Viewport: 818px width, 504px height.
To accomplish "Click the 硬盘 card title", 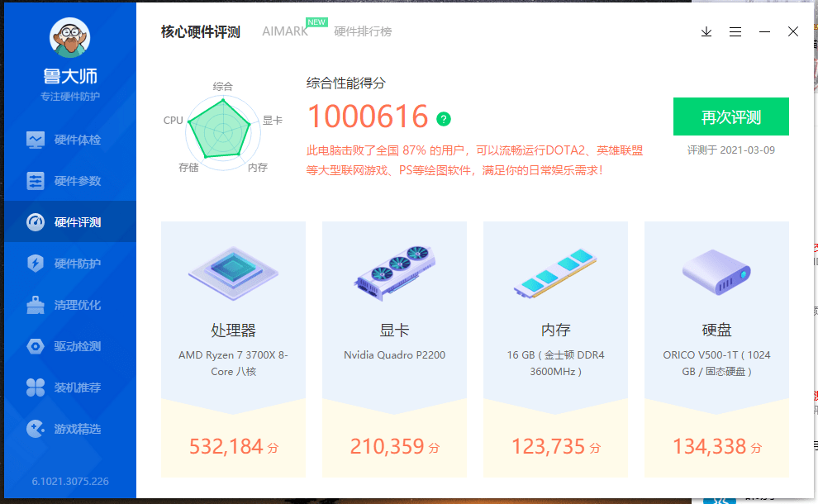I will pyautogui.click(x=717, y=330).
